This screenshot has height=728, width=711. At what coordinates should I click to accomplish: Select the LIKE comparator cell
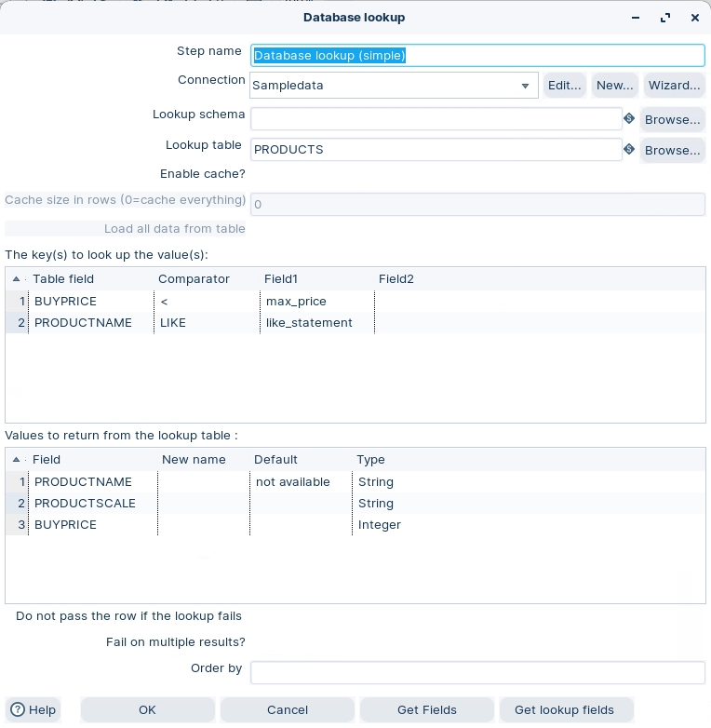tap(207, 323)
